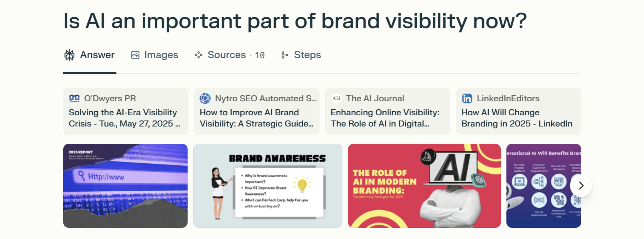Click the Sources tab dots icon

coord(198,55)
